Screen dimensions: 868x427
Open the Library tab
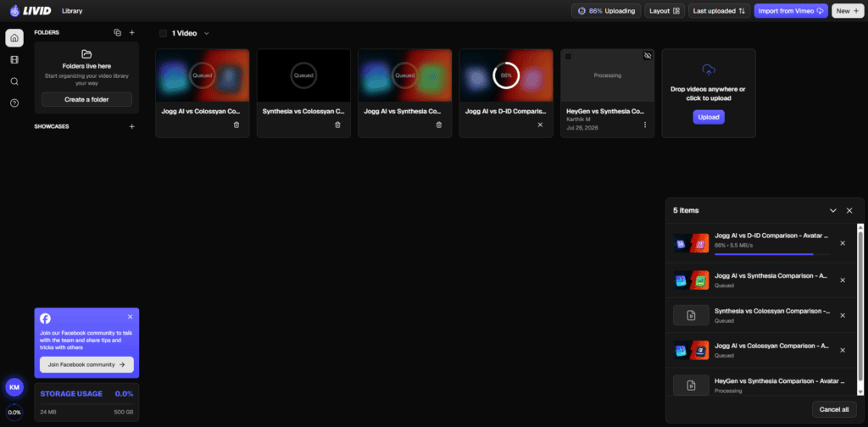[x=72, y=10]
